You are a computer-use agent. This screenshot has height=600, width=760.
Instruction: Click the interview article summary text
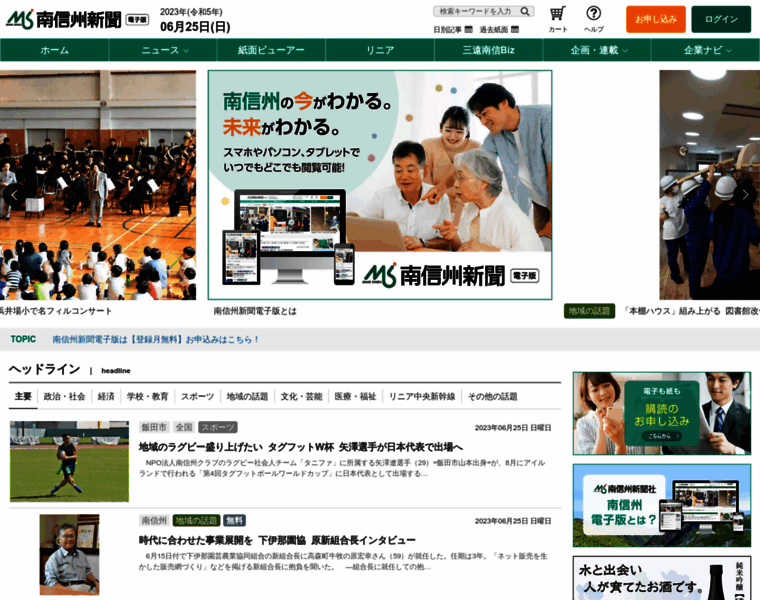pos(343,562)
